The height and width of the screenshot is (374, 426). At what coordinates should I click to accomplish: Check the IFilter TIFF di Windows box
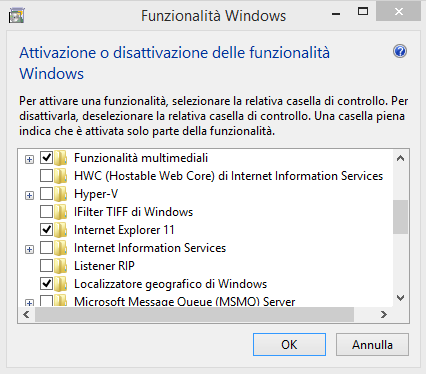click(x=46, y=211)
